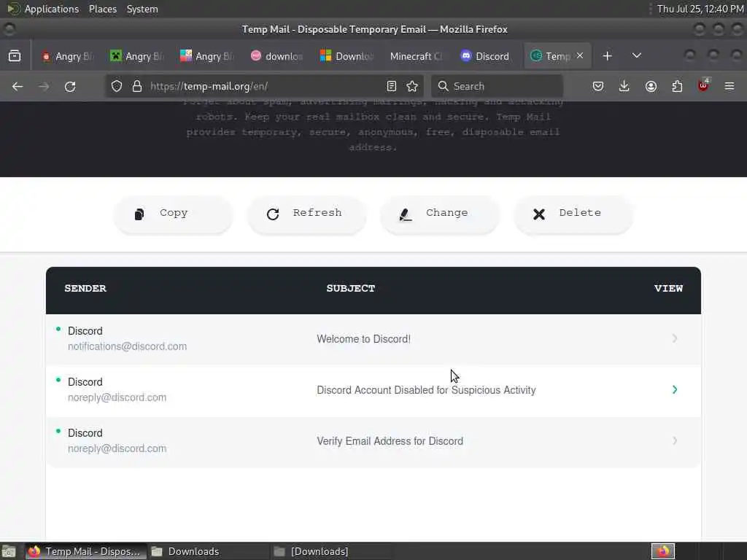
Task: Click the Search input field
Action: tap(497, 86)
